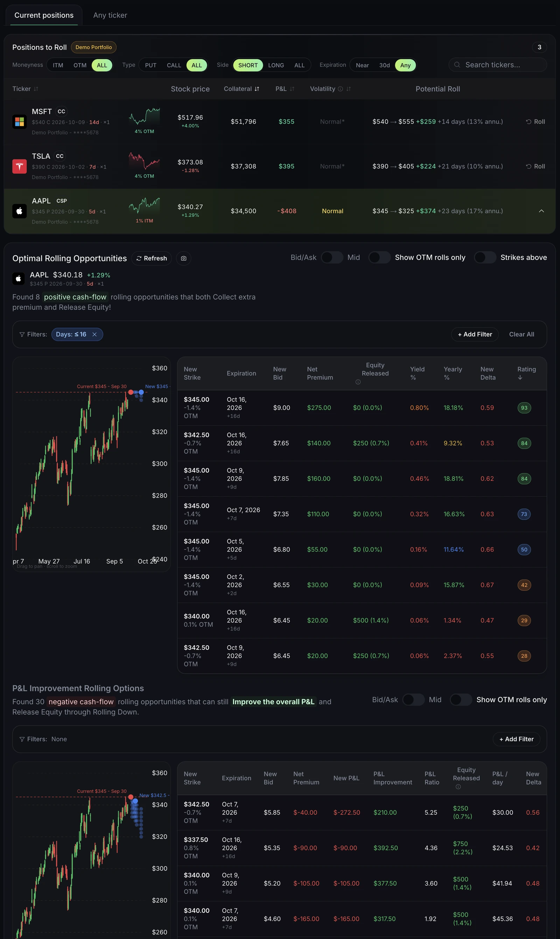560x939 pixels.
Task: Click the AAPL logo in positions list
Action: click(x=19, y=211)
